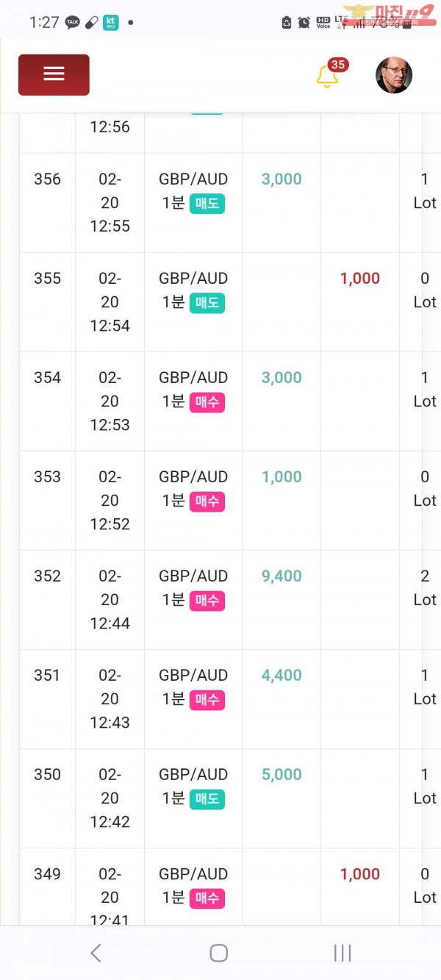
Task: Tap the 5,000 amount in row 350
Action: coord(282,774)
